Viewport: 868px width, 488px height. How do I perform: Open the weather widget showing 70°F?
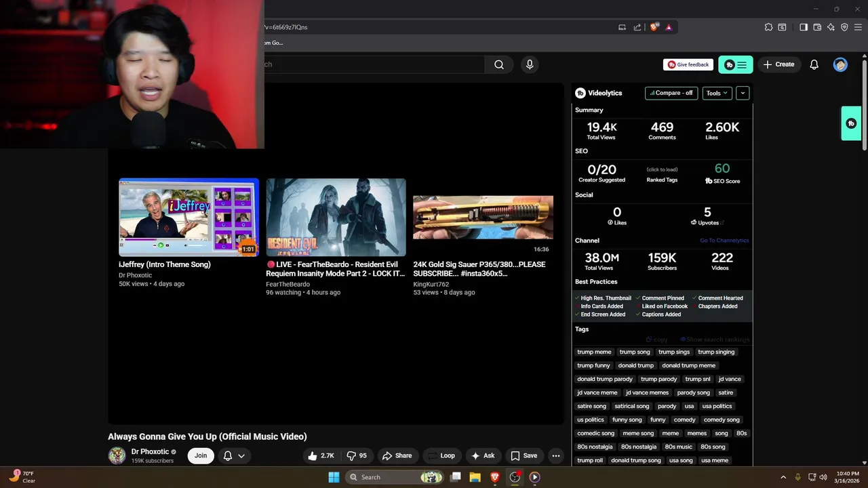22,477
